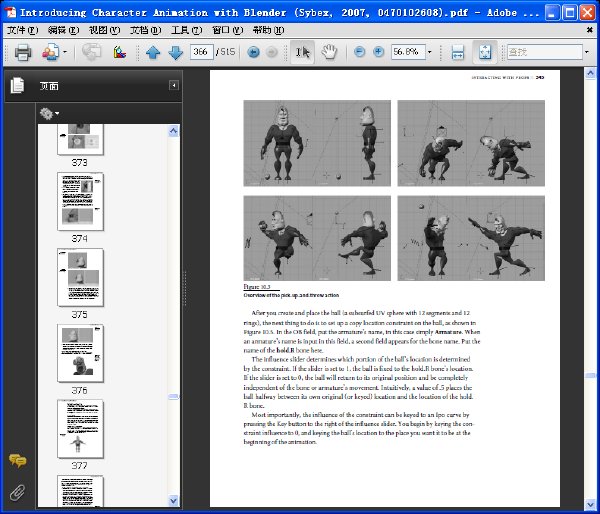This screenshot has width=600, height=514.
Task: Click the zoom out minus button
Action: coord(359,52)
